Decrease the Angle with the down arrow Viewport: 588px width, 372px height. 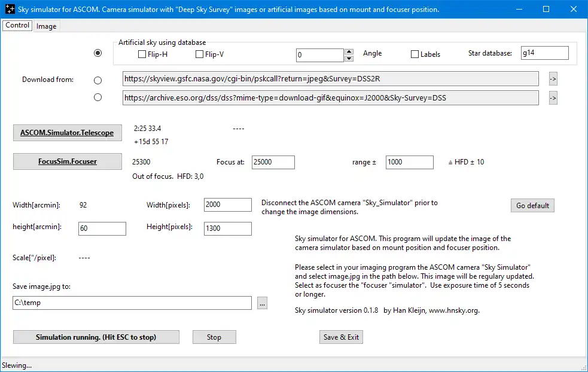click(x=349, y=58)
